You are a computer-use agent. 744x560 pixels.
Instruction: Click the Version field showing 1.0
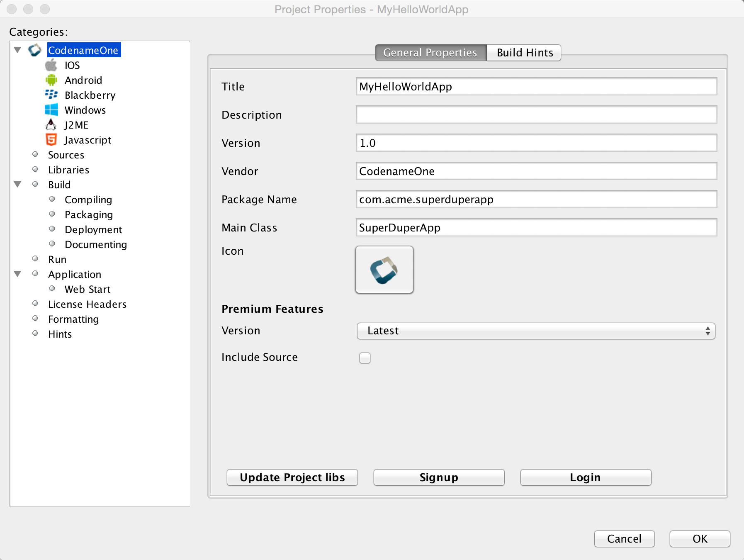(536, 143)
